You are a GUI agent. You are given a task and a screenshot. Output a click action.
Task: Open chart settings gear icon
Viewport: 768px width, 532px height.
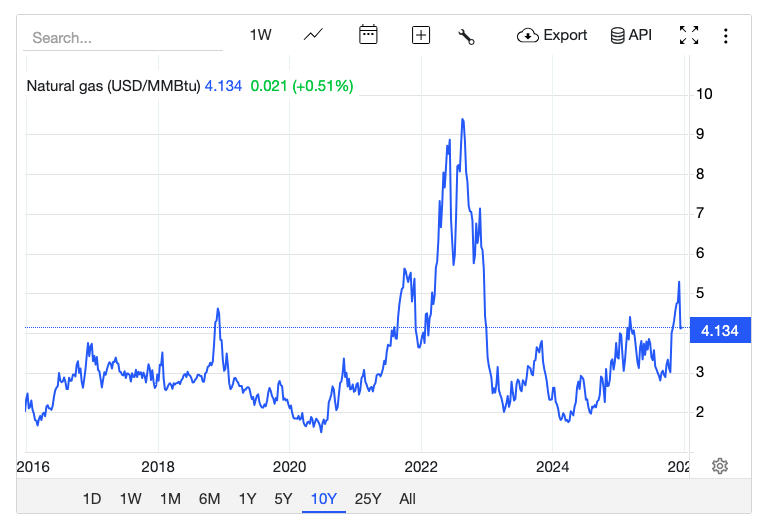[720, 466]
